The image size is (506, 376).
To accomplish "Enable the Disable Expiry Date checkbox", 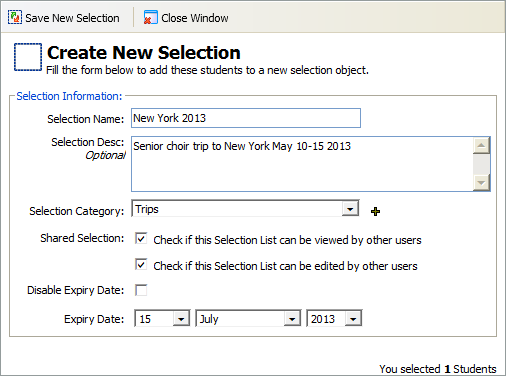I will click(x=141, y=290).
